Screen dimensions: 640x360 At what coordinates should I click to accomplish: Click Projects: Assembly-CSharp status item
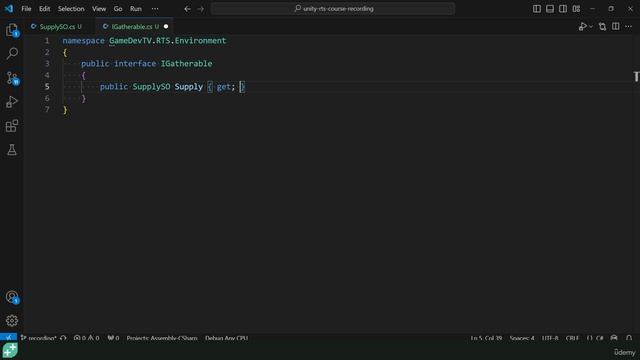point(162,338)
